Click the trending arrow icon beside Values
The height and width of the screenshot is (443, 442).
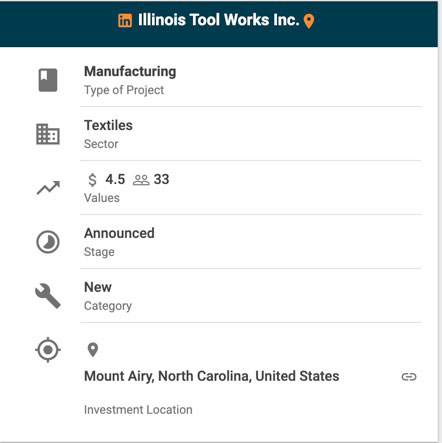pos(48,188)
